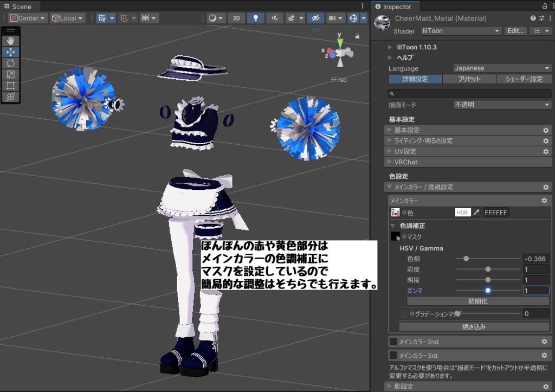
Task: Switch Scene view to 2D mode
Action: tap(236, 18)
